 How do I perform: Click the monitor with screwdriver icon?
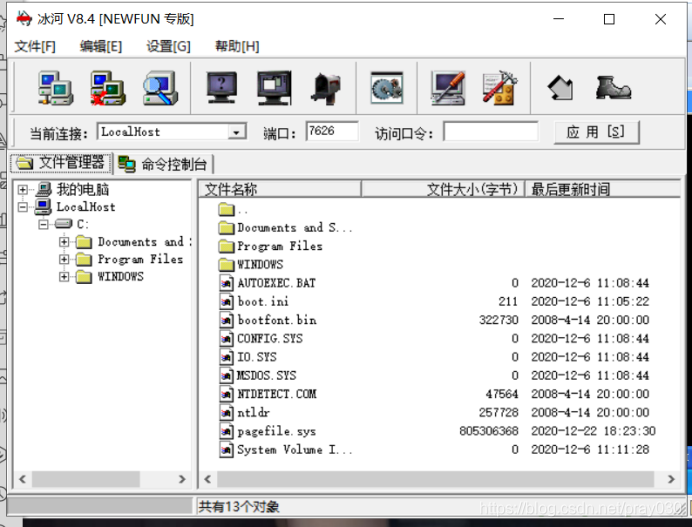click(448, 88)
